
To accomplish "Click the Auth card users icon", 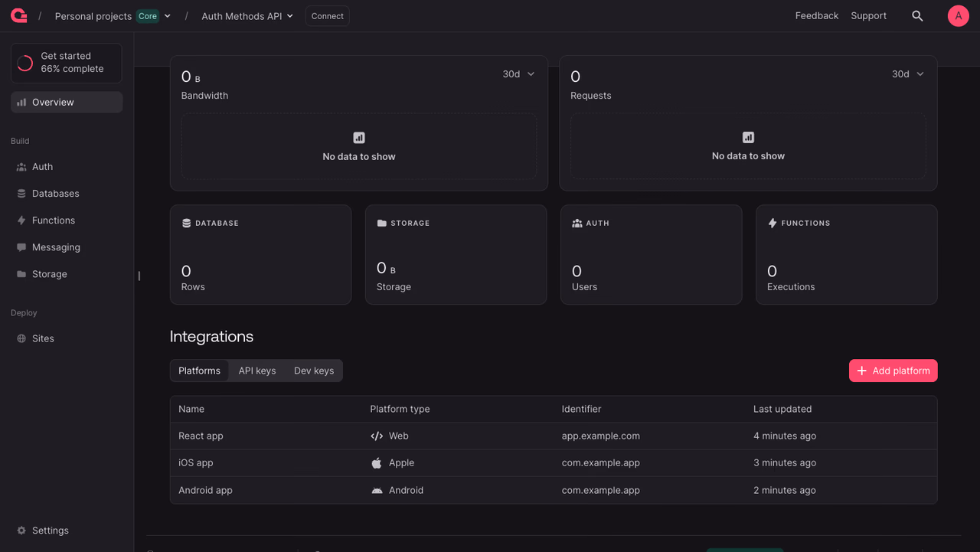I will coord(577,224).
